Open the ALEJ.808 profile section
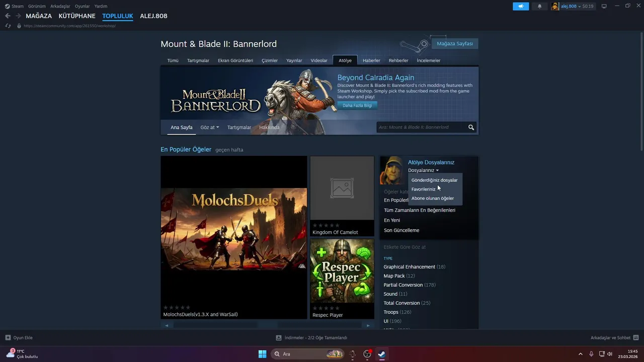The height and width of the screenshot is (362, 644). [x=153, y=16]
